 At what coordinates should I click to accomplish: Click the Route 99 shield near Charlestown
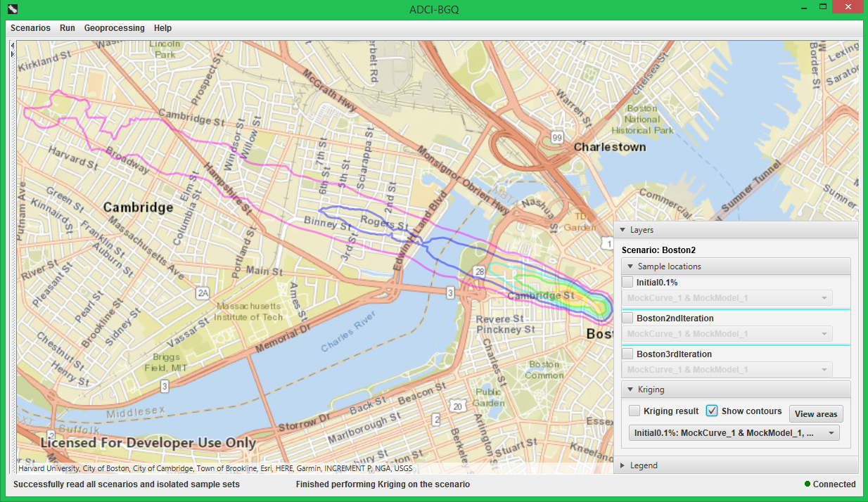tap(557, 138)
